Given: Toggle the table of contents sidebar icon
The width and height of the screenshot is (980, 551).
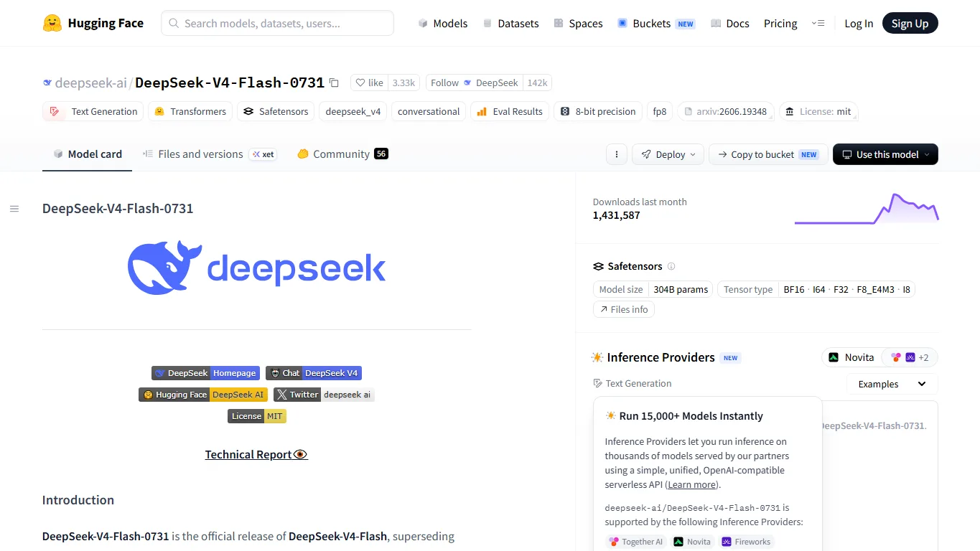Looking at the screenshot, I should click(14, 209).
